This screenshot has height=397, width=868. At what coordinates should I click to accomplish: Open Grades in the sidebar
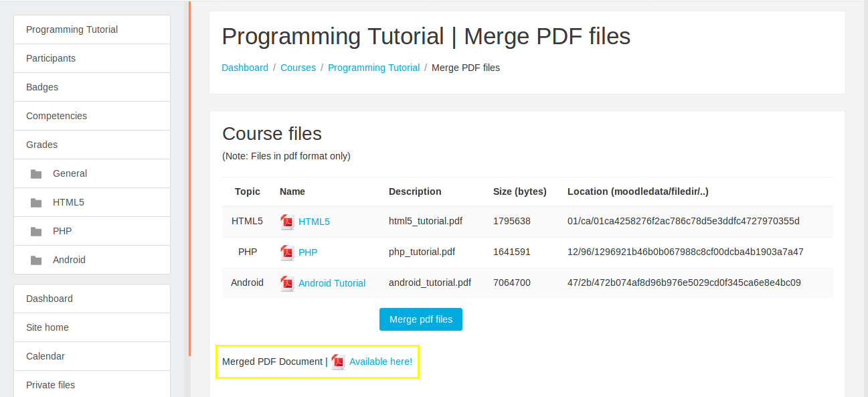click(x=92, y=145)
